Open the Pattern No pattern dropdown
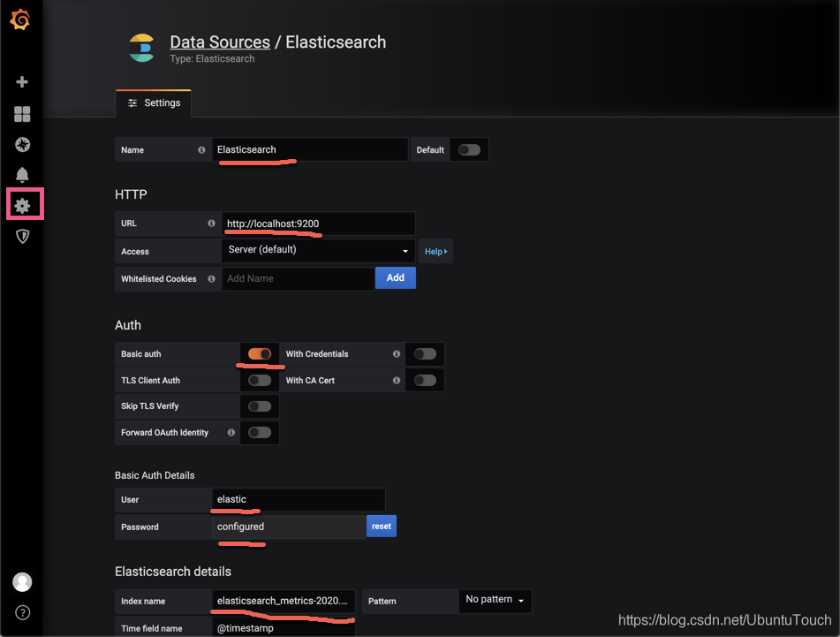This screenshot has height=637, width=840. 495,600
